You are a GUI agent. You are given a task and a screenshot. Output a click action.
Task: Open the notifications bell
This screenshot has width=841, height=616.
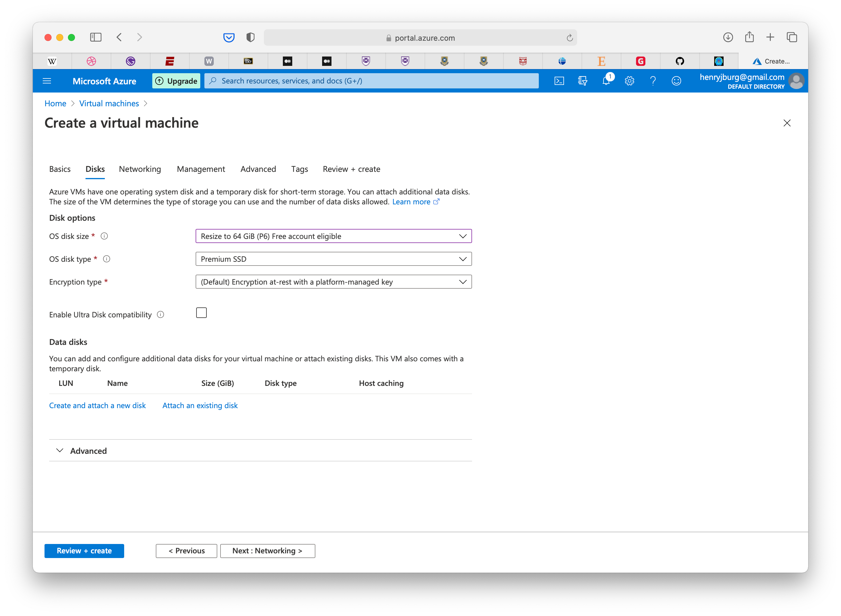point(606,81)
